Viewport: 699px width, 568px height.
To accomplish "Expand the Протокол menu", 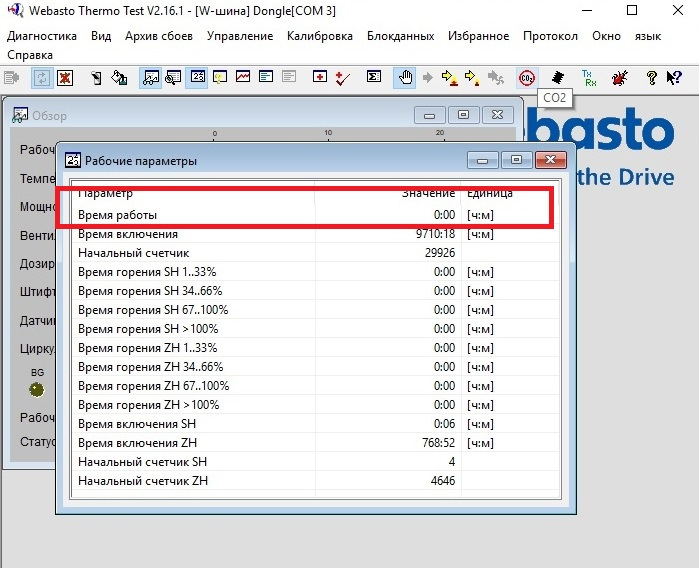I will [x=550, y=36].
